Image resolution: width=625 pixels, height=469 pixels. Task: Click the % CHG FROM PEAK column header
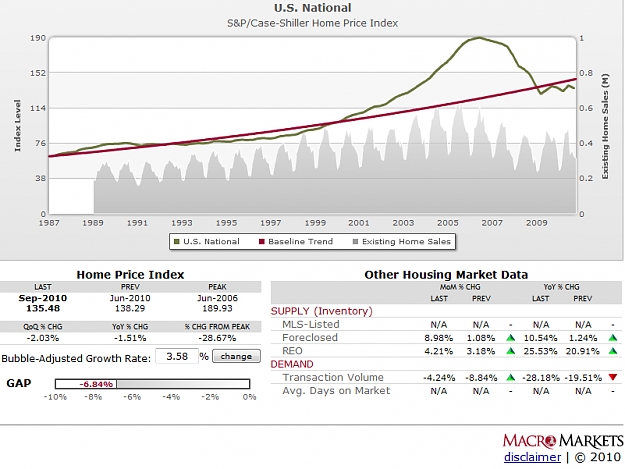point(217,327)
